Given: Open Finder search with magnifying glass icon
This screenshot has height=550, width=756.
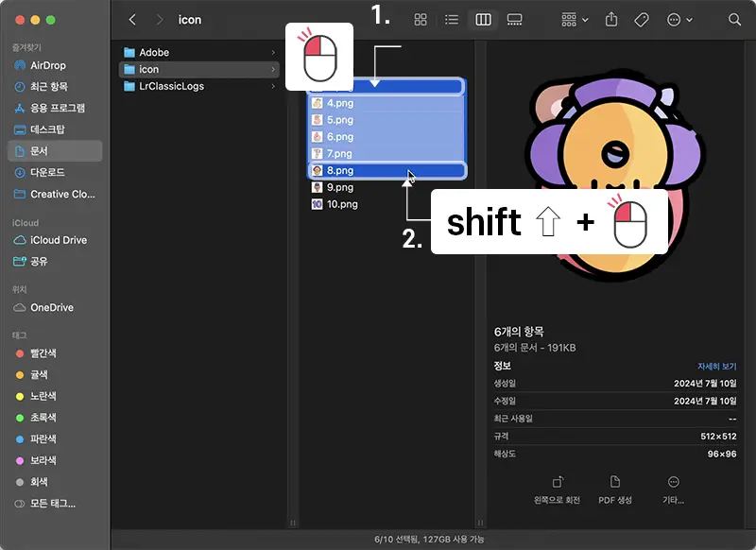Looking at the screenshot, I should (x=735, y=20).
